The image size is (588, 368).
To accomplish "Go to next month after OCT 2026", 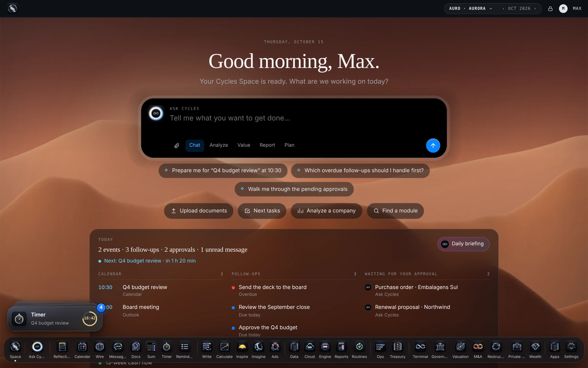I will (x=535, y=9).
